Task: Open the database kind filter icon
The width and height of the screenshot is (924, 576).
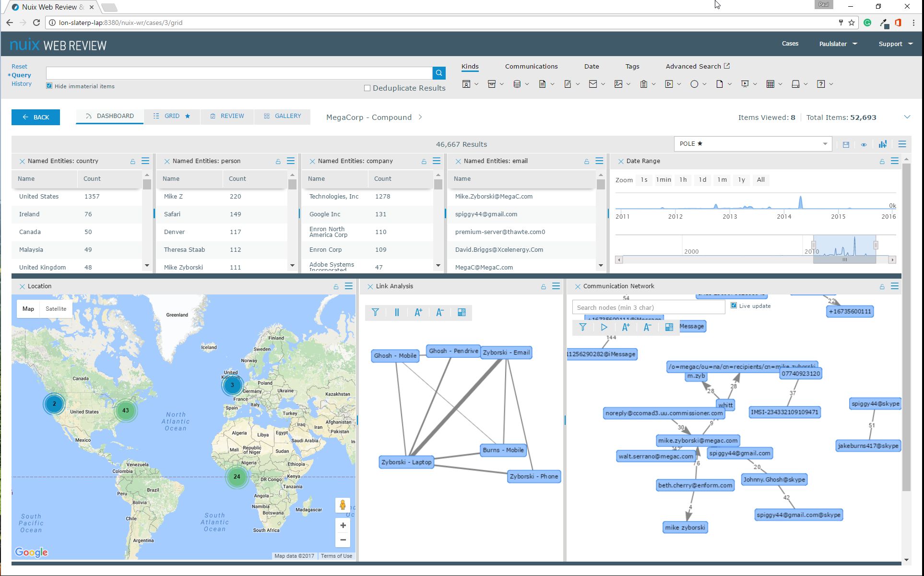Action: coord(517,84)
